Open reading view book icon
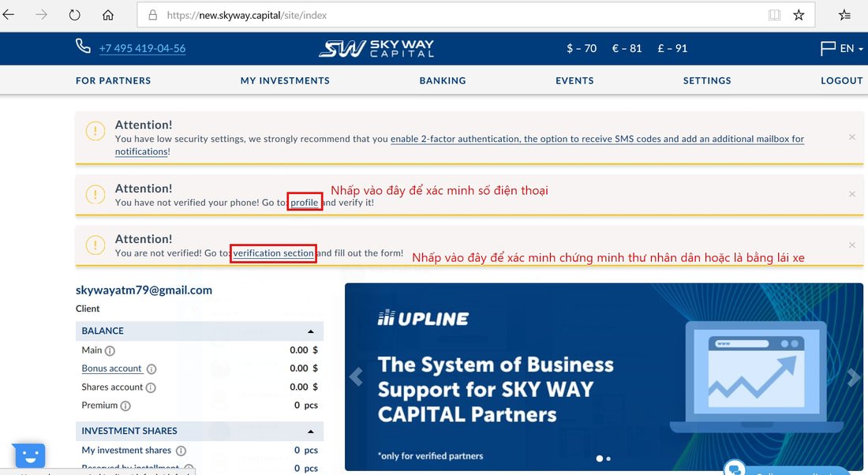The height and width of the screenshot is (475, 868). (774, 15)
